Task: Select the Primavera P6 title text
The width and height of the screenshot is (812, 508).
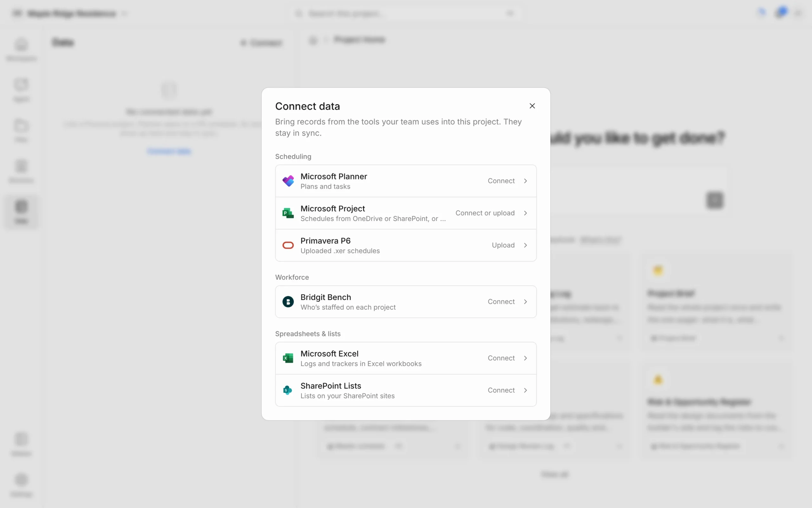Action: 325,241
